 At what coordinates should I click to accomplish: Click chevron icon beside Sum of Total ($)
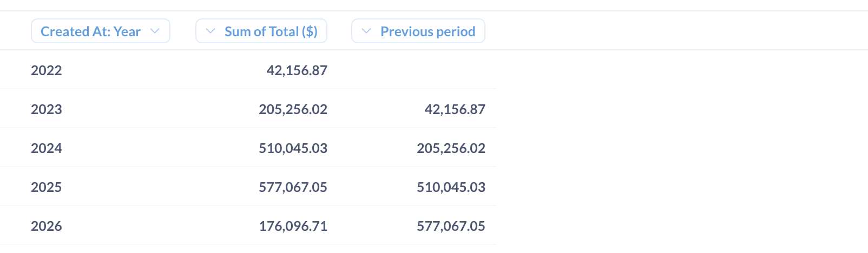[x=211, y=31]
